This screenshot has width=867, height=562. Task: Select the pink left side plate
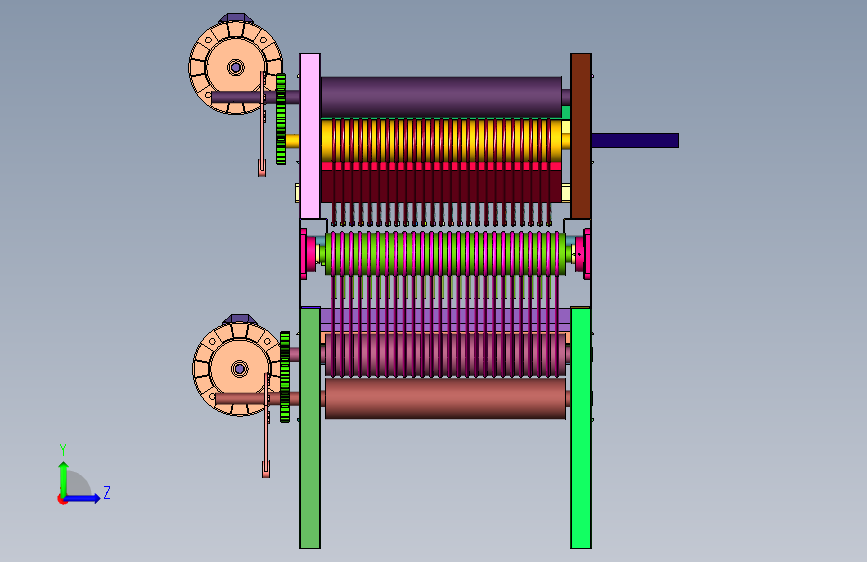pyautogui.click(x=310, y=136)
